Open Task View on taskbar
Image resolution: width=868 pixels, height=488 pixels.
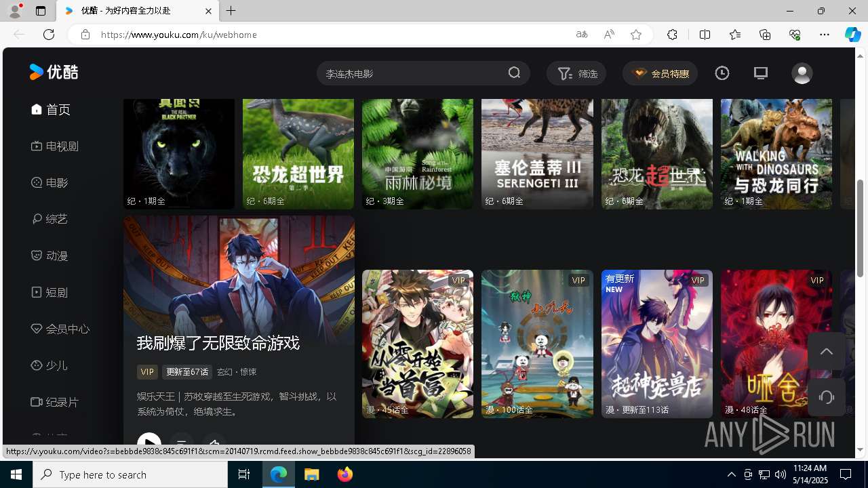coord(244,474)
